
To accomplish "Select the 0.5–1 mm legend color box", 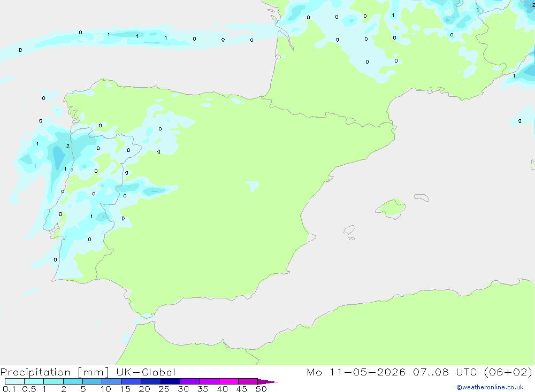I will 34,381.
